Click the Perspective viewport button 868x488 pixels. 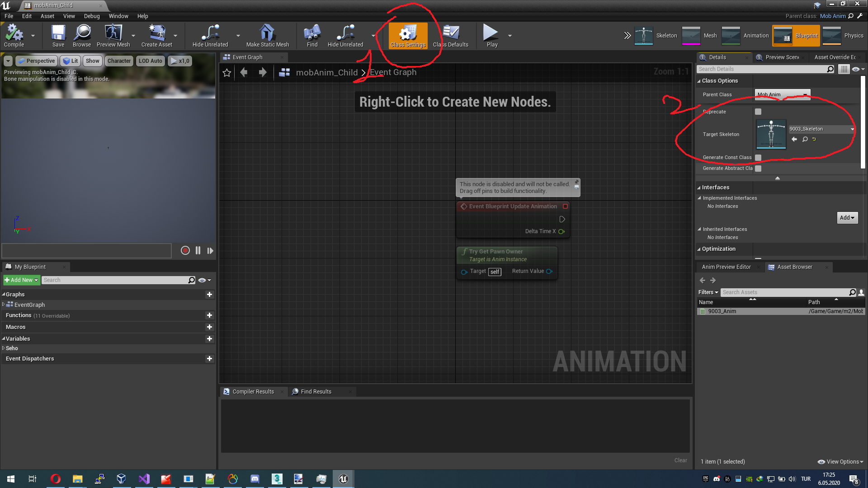[36, 61]
